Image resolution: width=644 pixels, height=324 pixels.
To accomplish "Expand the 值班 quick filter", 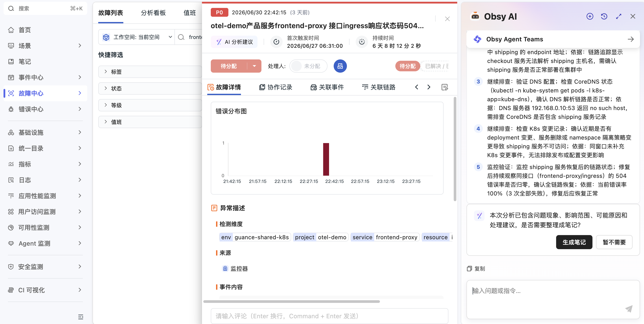I will click(x=150, y=122).
